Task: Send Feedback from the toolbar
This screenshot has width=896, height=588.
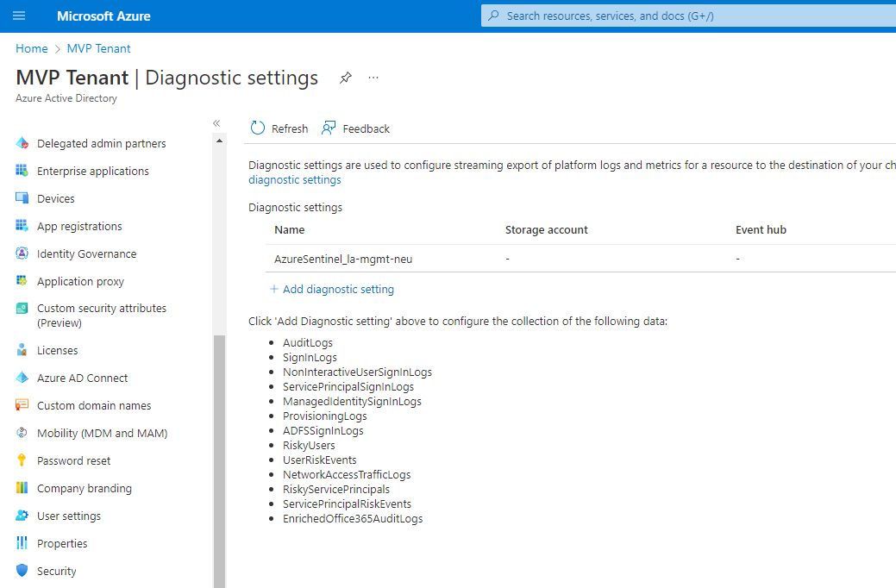Action: (x=355, y=128)
